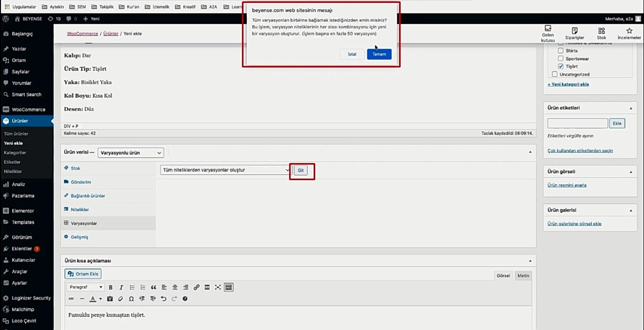Collapse the Ürün etiketleri panel

[x=631, y=108]
